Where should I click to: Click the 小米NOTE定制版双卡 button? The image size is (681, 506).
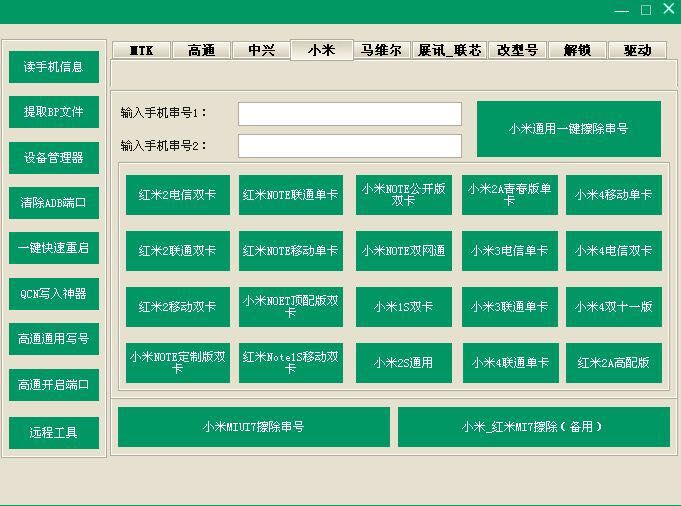pos(178,363)
